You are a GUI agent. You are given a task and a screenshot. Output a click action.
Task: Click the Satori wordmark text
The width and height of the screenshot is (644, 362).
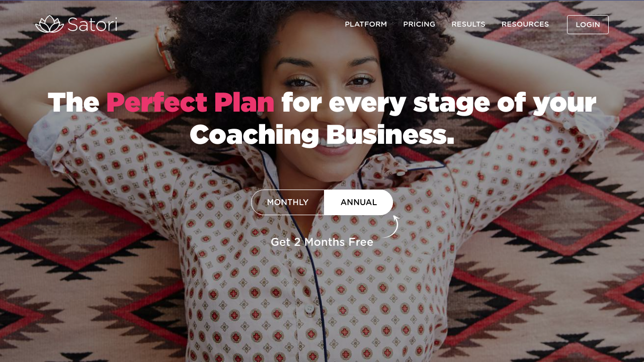92,25
